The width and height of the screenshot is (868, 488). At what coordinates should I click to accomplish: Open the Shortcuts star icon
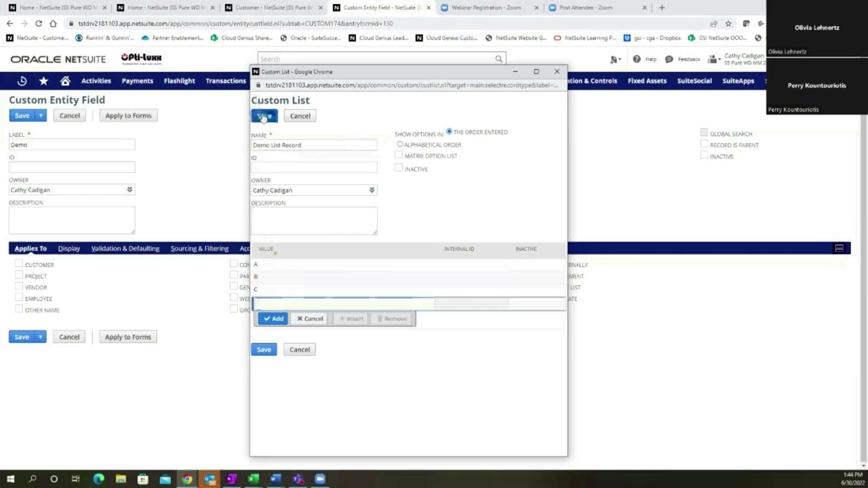43,81
